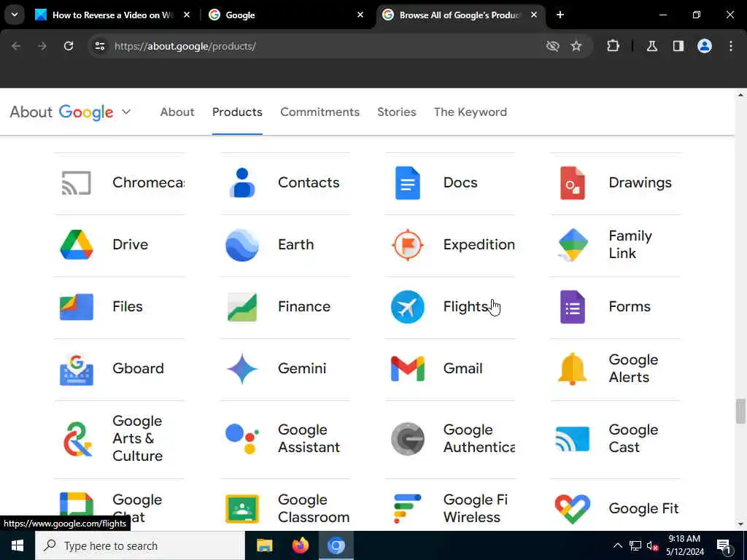Click the eye-slash tracking protection icon

(553, 46)
